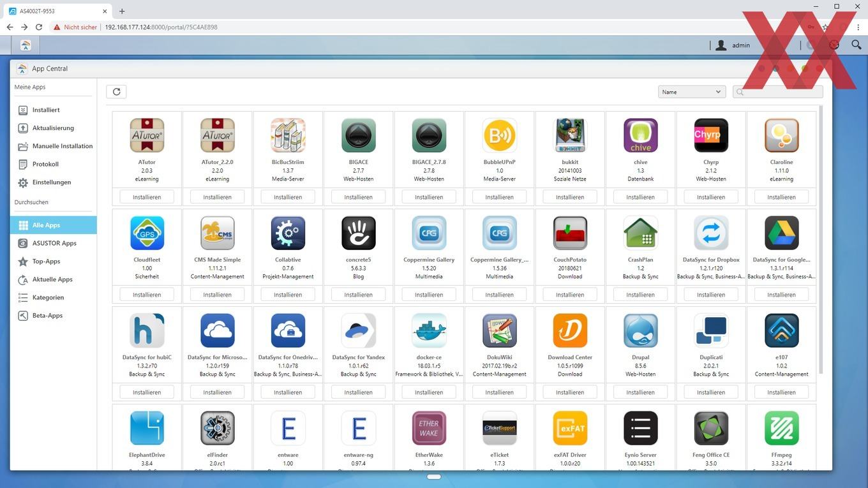Click the App Central search field
Screen dimensions: 868x488
tap(778, 92)
